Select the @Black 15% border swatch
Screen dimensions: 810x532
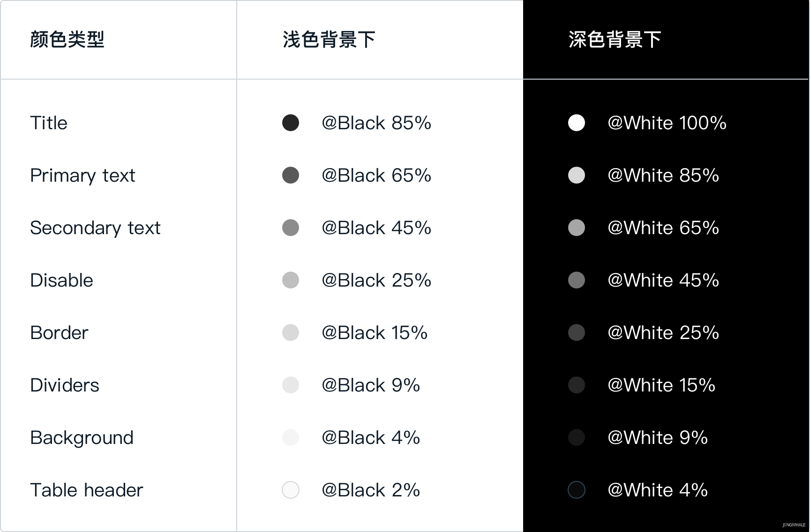[x=291, y=332]
